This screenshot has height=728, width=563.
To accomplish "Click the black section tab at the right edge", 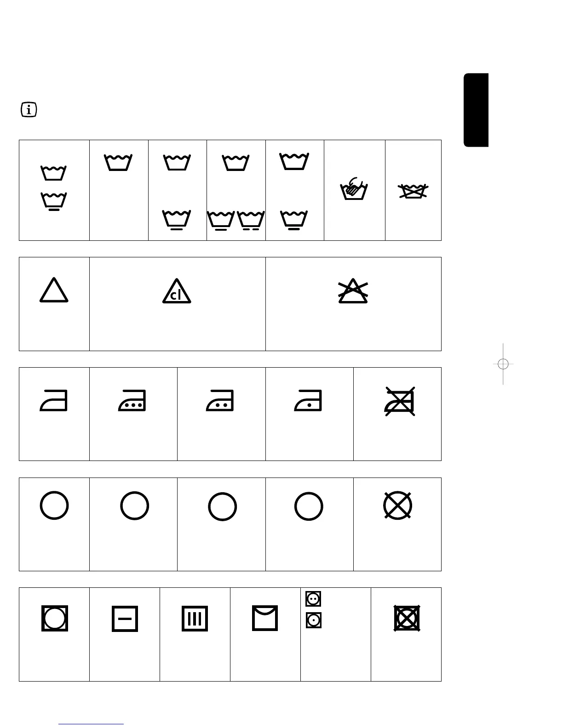I will click(476, 110).
